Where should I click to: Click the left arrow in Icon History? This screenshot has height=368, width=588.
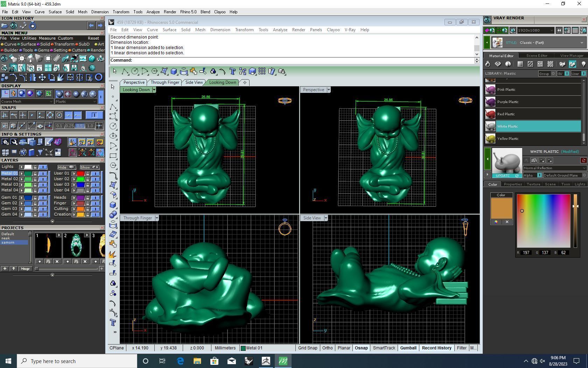[x=91, y=26]
